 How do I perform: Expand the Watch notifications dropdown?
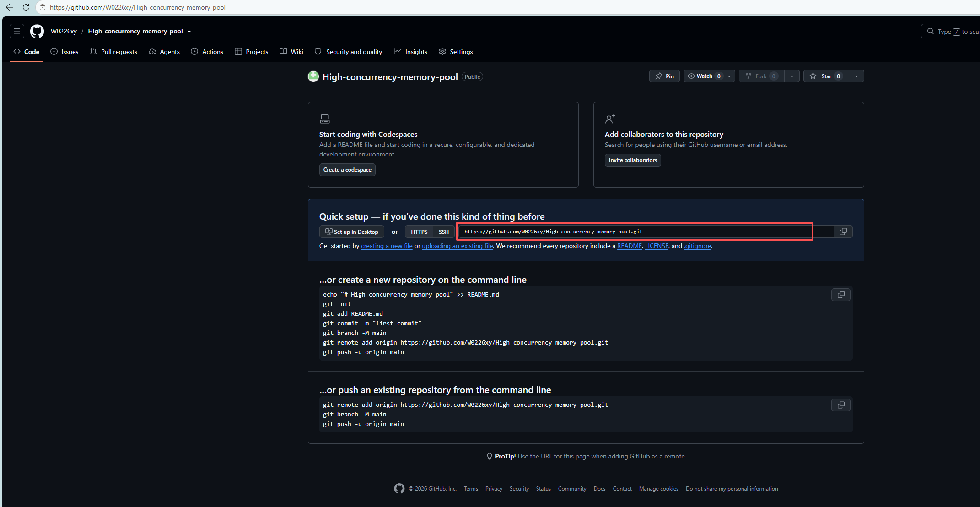coord(729,76)
